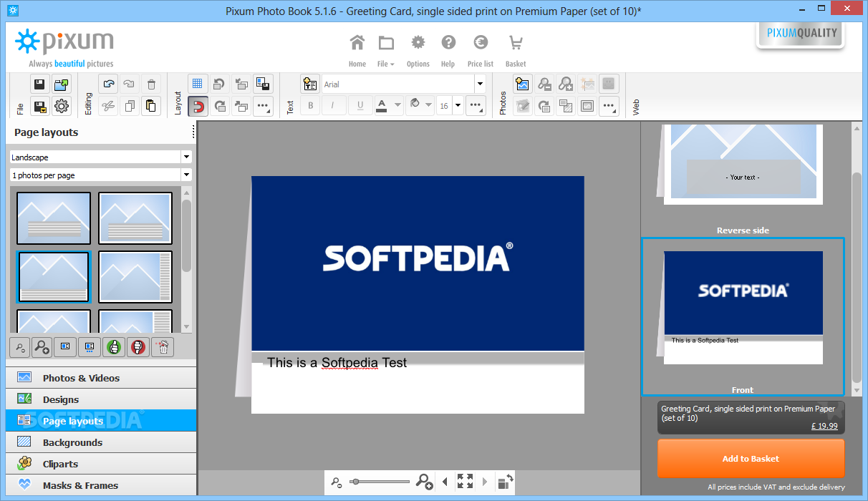
Task: Switch to the Photos & Videos tab
Action: coord(101,378)
